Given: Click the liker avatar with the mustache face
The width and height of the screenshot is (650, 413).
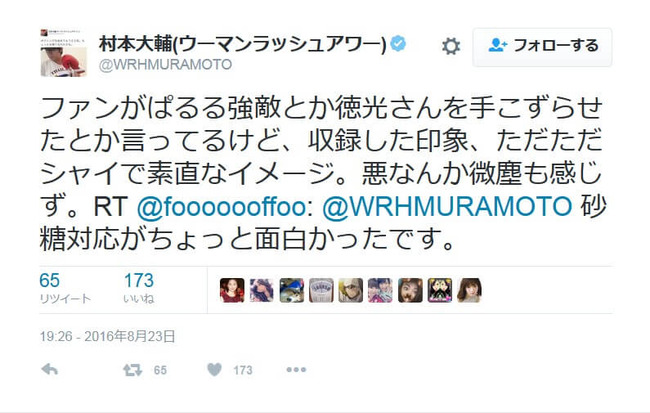Looking at the screenshot, I should click(x=410, y=290).
